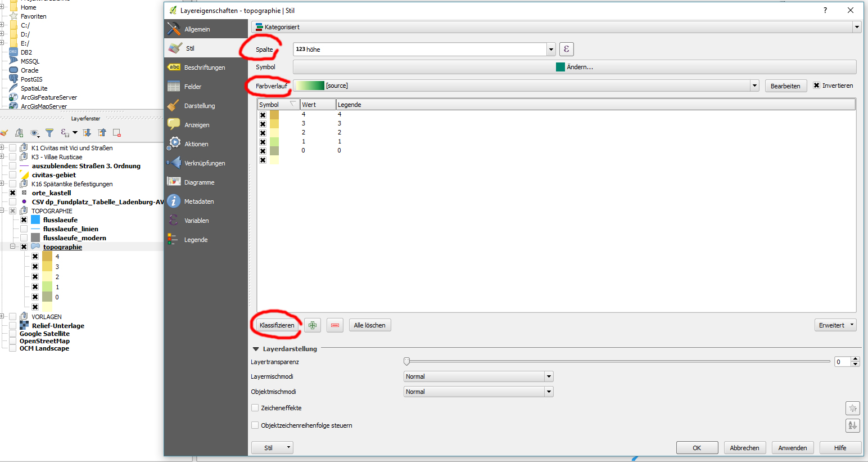
Task: Enable the civitas-gebiet layer checkbox
Action: tap(12, 175)
